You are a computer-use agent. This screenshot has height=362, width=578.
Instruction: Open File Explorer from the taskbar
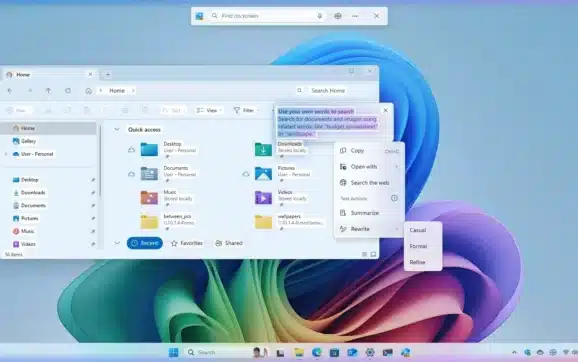(x=299, y=353)
